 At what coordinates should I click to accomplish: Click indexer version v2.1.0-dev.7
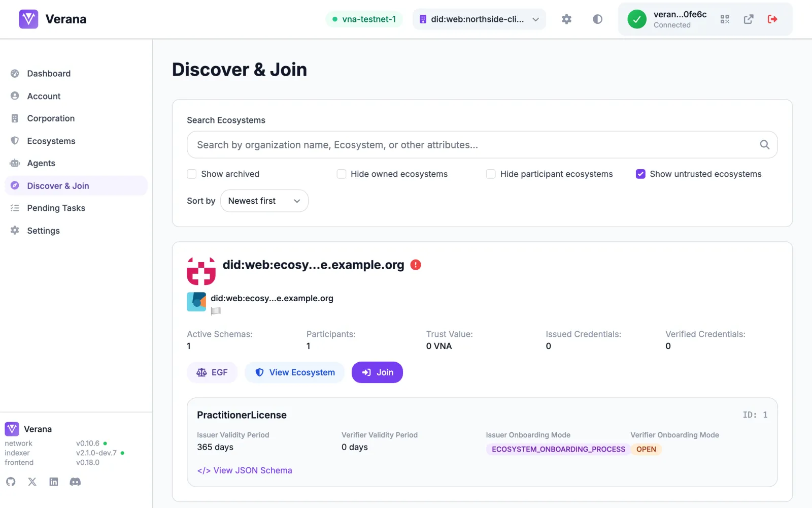[96, 453]
